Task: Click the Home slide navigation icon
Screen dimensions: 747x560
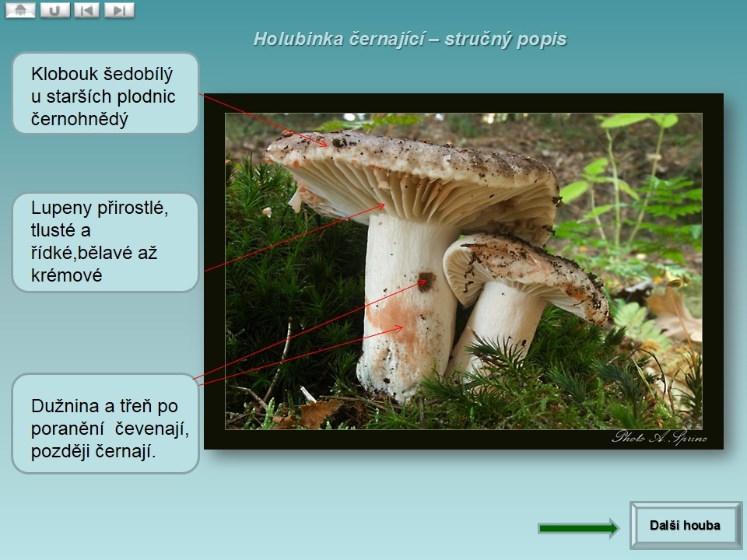Action: pos(20,10)
